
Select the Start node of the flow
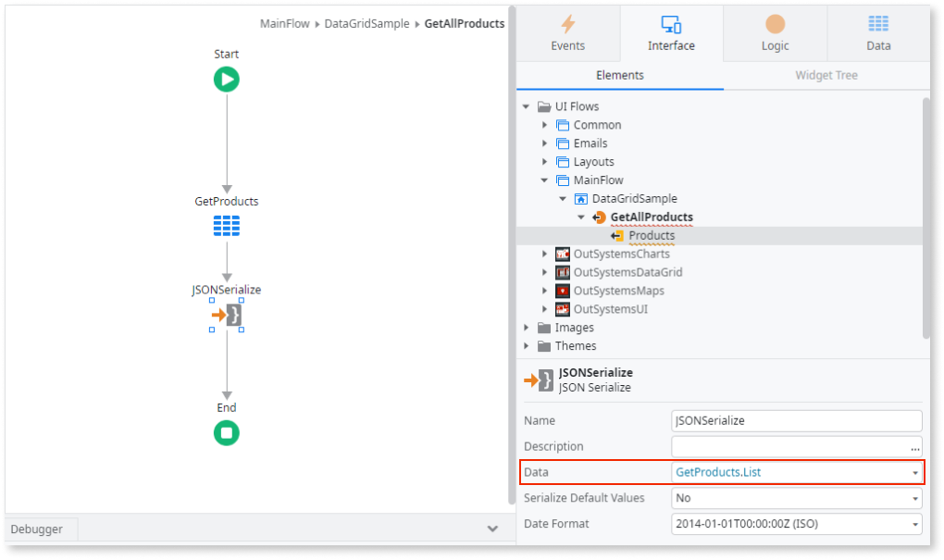tap(226, 79)
